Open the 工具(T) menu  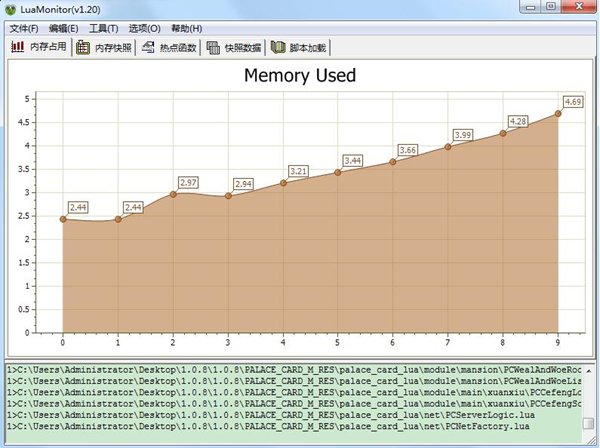[103, 29]
